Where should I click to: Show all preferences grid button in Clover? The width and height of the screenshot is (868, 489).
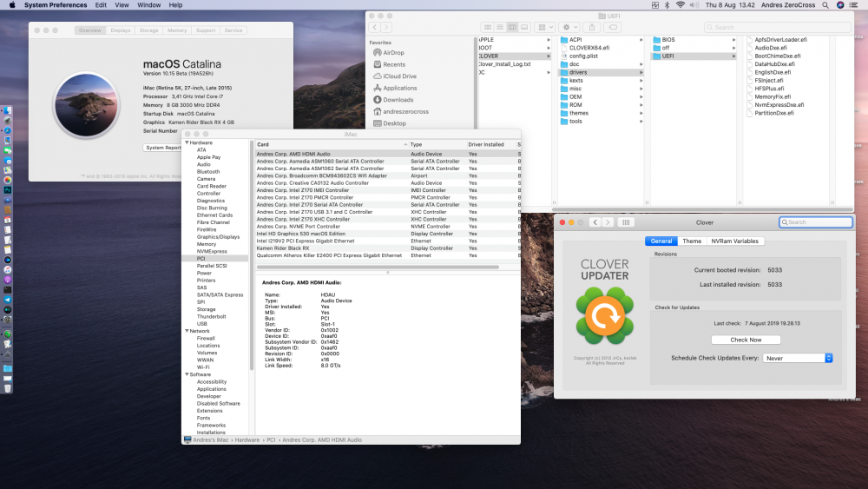626,222
